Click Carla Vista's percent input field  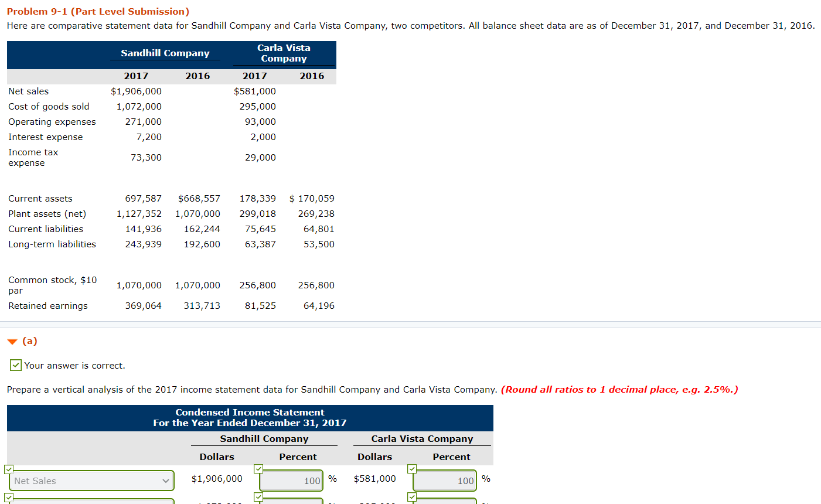tap(445, 480)
